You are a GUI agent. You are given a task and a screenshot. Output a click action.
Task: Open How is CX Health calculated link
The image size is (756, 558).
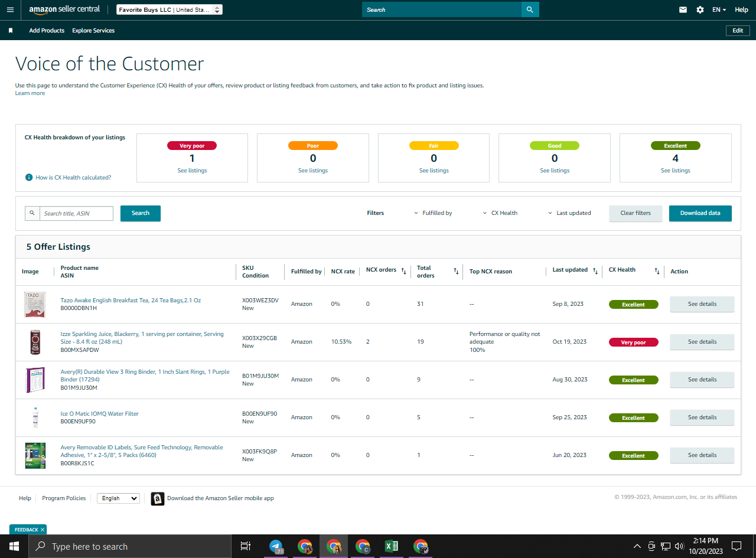coord(73,178)
